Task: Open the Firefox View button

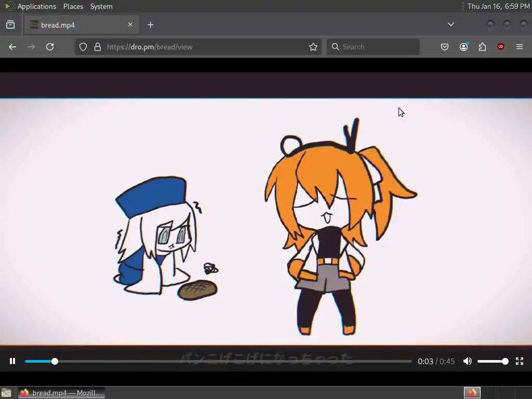Action: (x=10, y=25)
